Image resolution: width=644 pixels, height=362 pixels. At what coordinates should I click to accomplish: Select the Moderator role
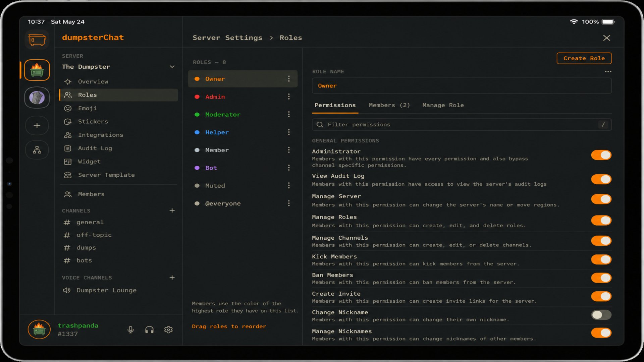click(x=243, y=114)
